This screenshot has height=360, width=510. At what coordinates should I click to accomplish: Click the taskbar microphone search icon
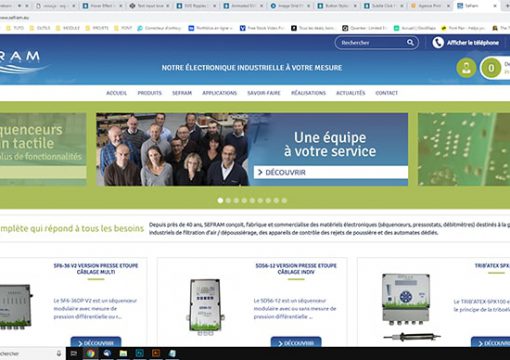point(59,353)
